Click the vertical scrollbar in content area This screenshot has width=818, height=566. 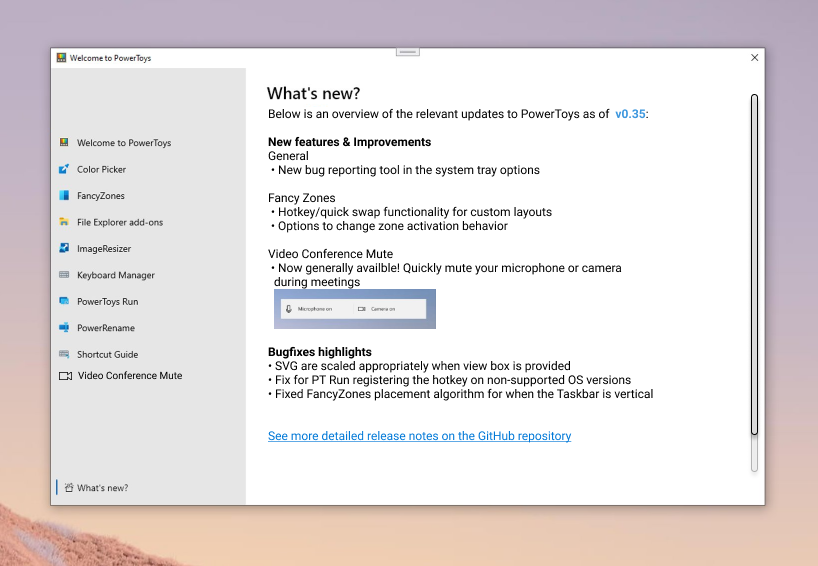pyautogui.click(x=754, y=265)
